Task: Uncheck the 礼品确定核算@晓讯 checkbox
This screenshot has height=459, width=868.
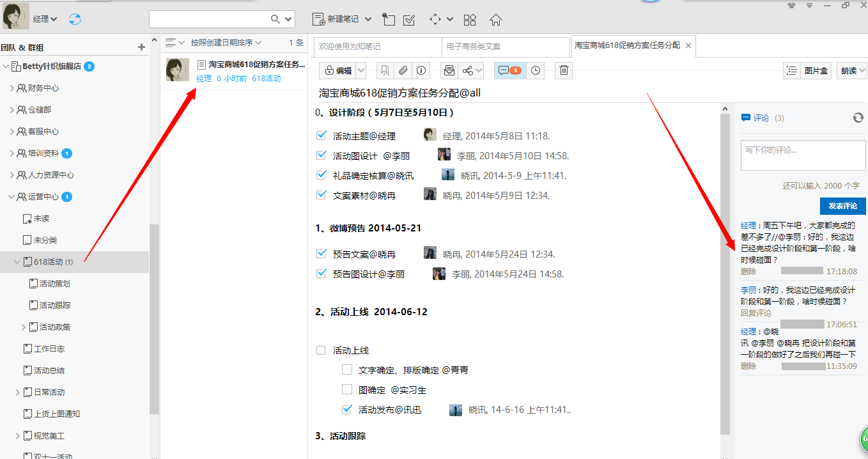Action: 322,175
